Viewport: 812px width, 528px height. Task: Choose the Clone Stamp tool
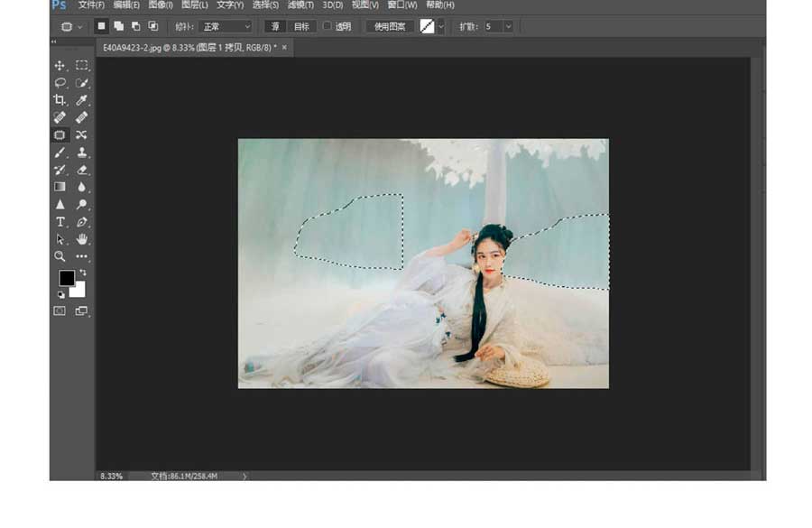(82, 153)
